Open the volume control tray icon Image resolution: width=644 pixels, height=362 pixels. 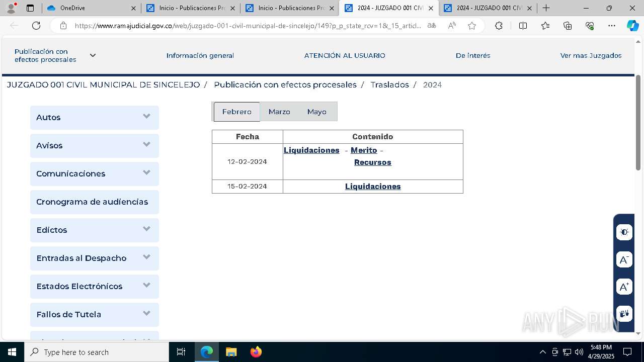click(579, 352)
